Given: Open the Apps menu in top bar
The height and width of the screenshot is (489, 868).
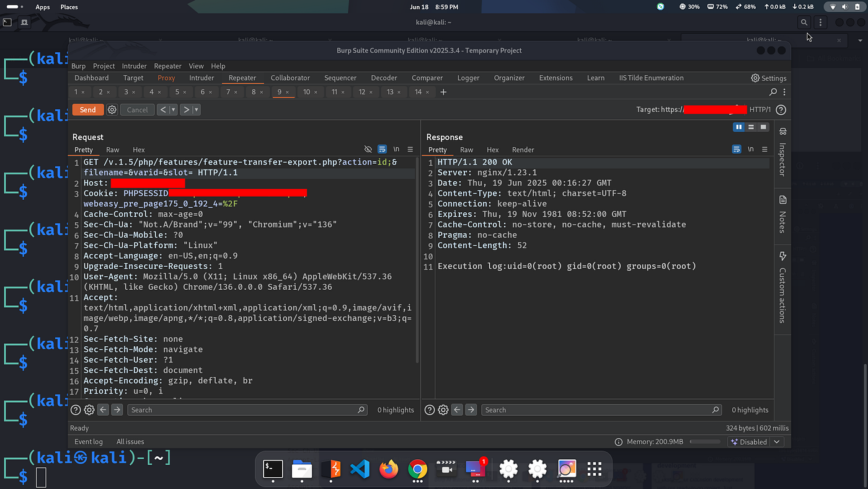Looking at the screenshot, I should tap(43, 7).
